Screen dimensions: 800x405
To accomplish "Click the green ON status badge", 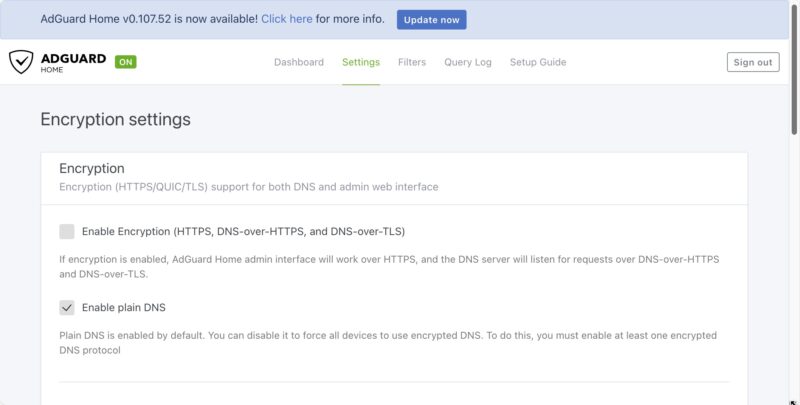I will 126,62.
